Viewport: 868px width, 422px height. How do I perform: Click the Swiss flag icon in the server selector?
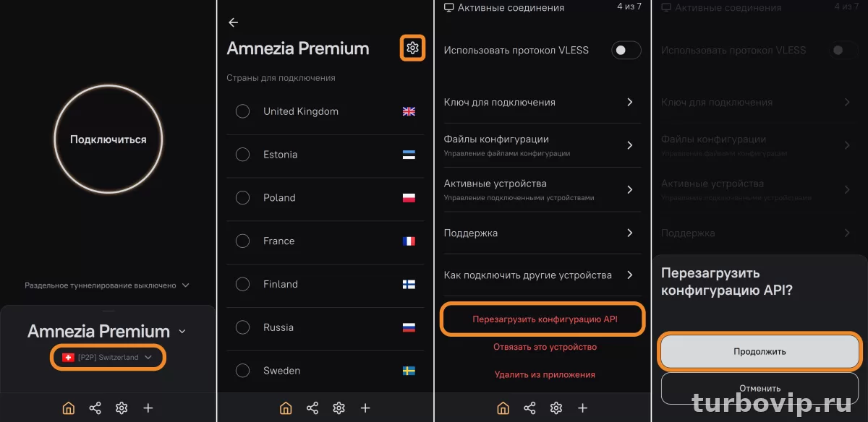[67, 356]
